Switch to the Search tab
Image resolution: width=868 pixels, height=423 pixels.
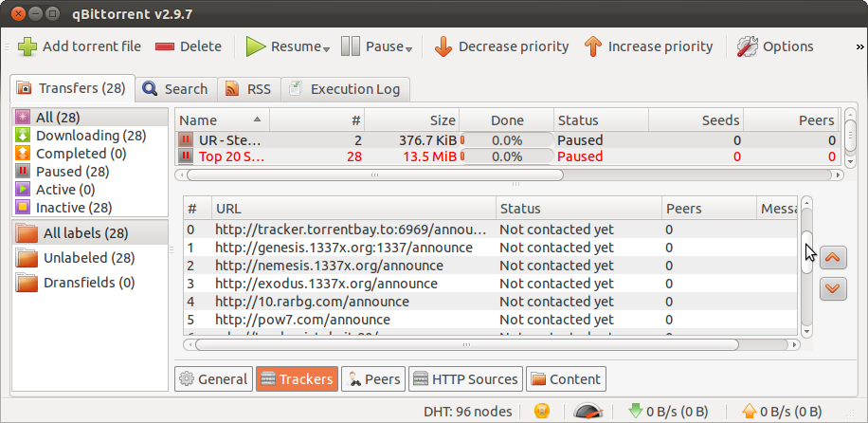tap(176, 89)
